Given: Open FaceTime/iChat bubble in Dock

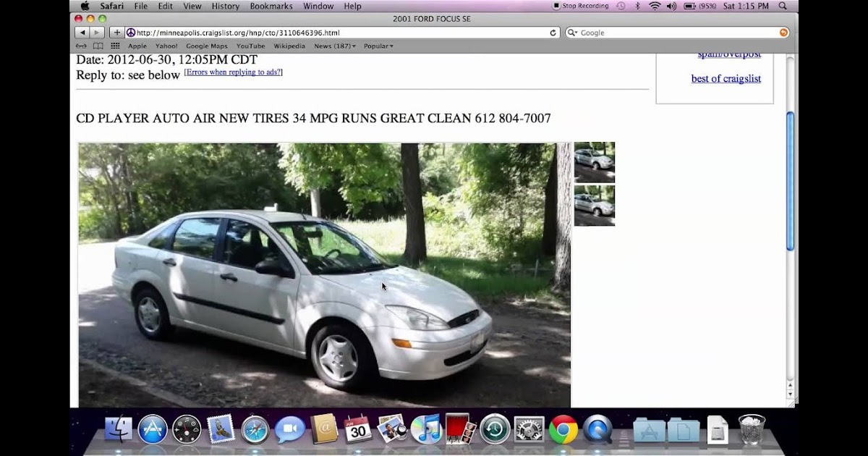Looking at the screenshot, I should click(289, 429).
